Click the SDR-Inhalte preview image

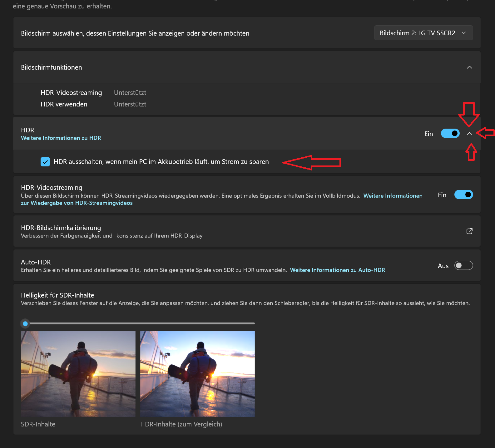pos(78,374)
